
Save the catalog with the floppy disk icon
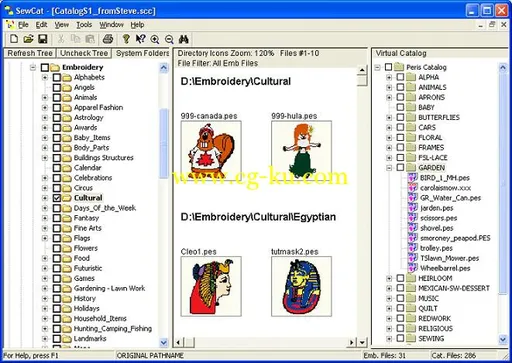43,39
